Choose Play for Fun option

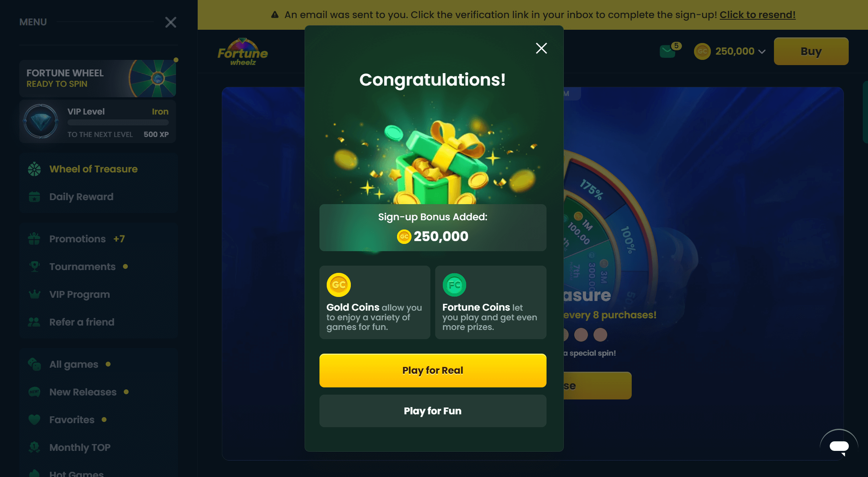(x=433, y=411)
